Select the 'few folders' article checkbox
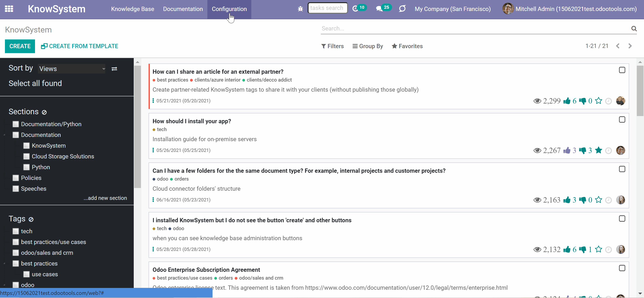Screen dimensions: 644x298 click(622, 169)
